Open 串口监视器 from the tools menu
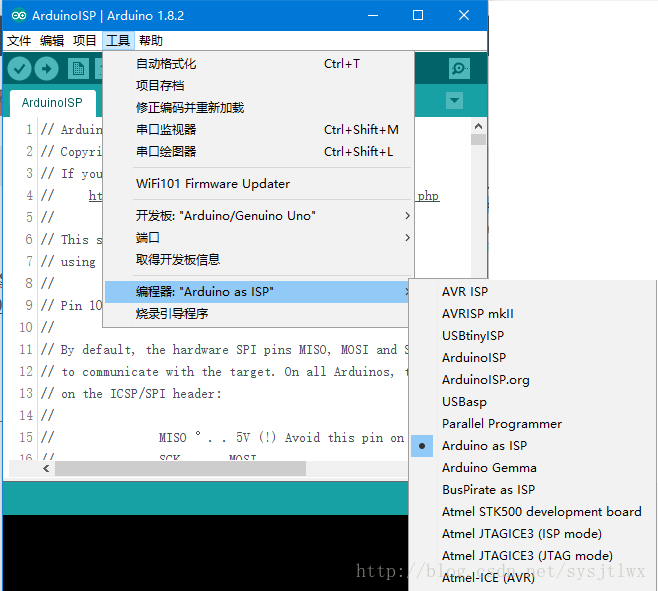Image resolution: width=658 pixels, height=591 pixels. coord(258,130)
